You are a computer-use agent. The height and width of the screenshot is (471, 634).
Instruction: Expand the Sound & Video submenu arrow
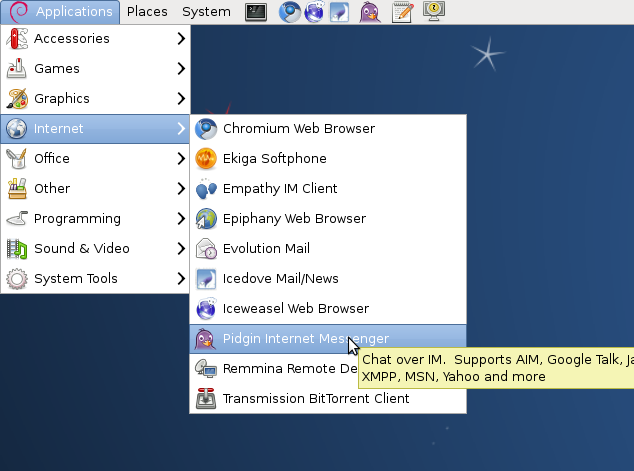pos(181,248)
